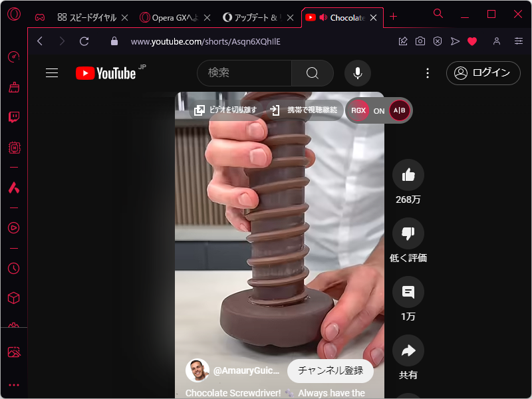Toggle the heart favorite icon in toolbar
This screenshot has width=532, height=399.
click(472, 41)
